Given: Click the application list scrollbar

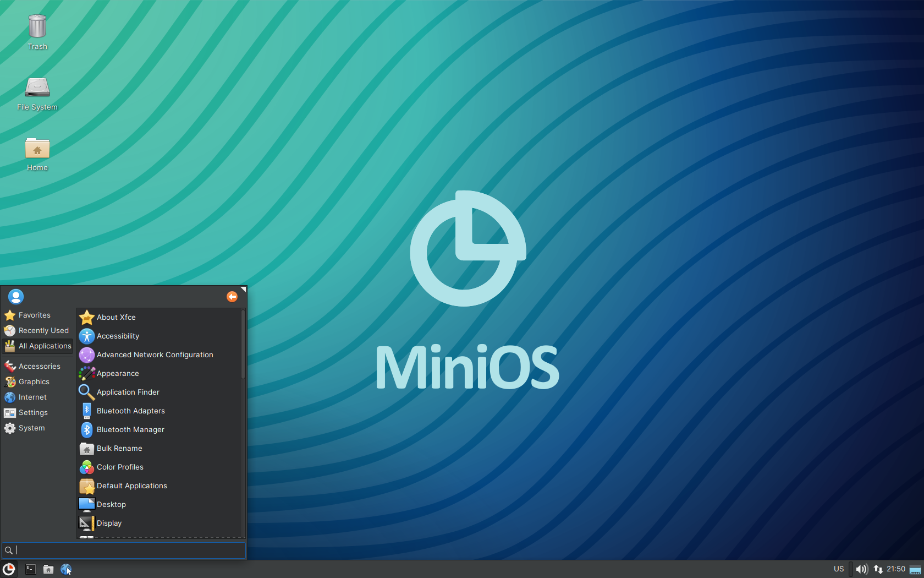Looking at the screenshot, I should point(243,344).
